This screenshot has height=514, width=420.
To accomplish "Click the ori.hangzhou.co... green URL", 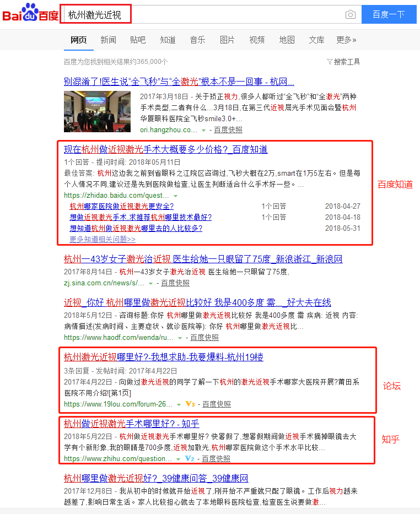I will pyautogui.click(x=169, y=130).
